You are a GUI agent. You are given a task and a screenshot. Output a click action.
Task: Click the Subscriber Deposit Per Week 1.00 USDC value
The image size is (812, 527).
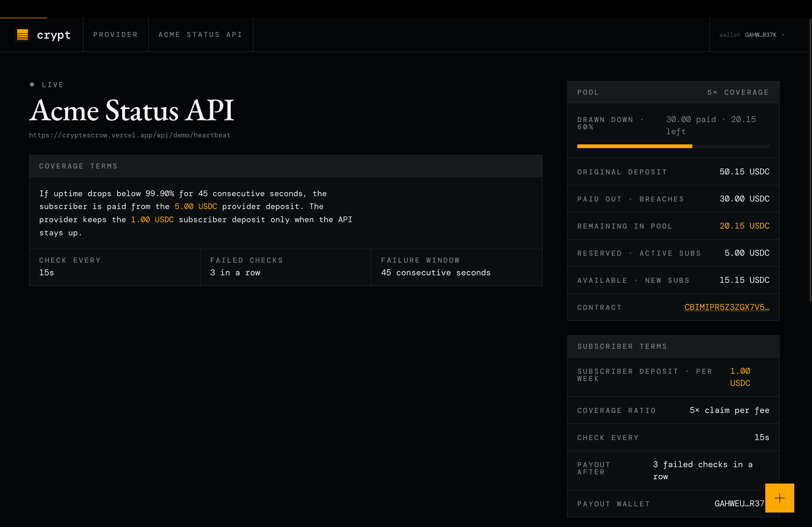pyautogui.click(x=740, y=377)
